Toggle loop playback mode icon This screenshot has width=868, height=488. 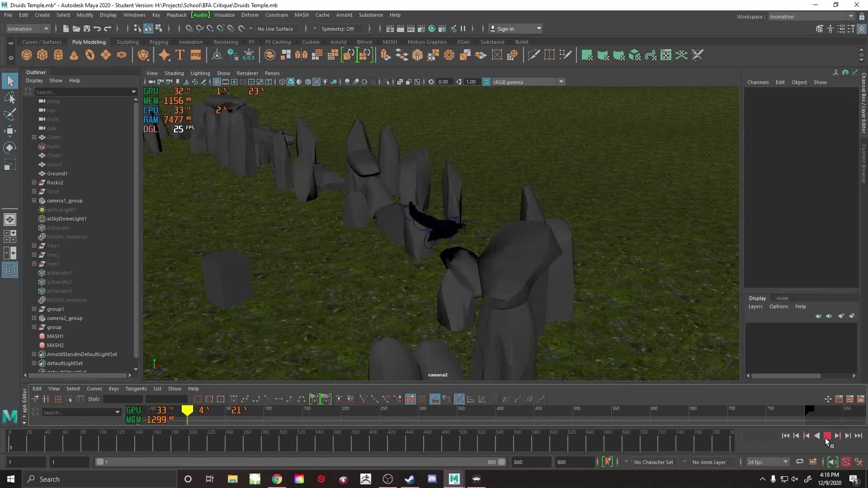(x=799, y=462)
